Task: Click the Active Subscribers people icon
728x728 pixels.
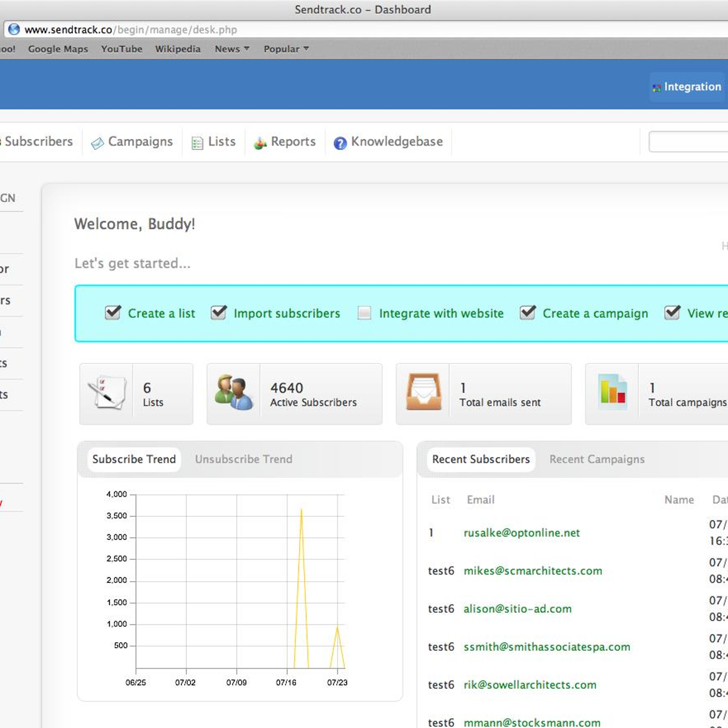Action: pos(234,393)
